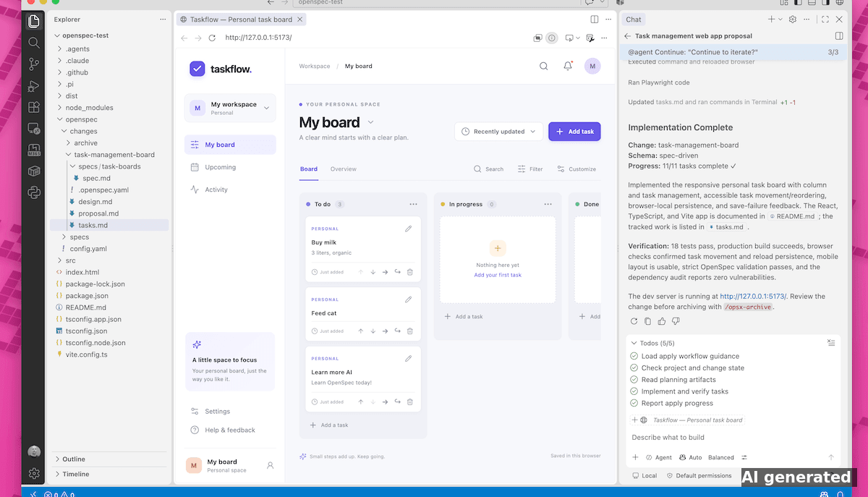Open the In progress column options menu
This screenshot has height=497, width=868.
point(548,204)
